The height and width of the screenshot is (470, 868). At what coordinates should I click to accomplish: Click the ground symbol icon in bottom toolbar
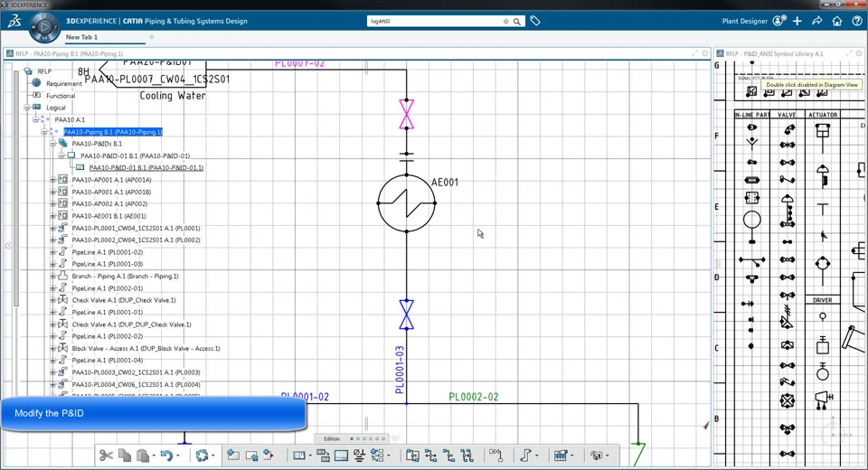coord(359,455)
